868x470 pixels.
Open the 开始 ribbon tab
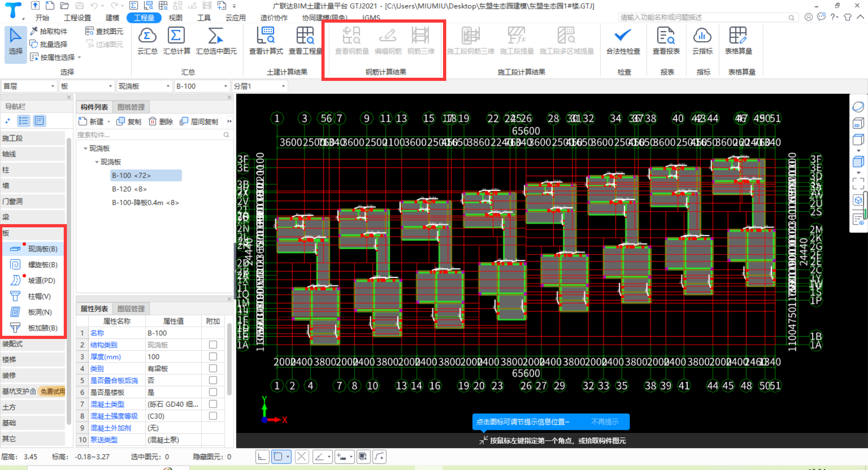(x=42, y=18)
